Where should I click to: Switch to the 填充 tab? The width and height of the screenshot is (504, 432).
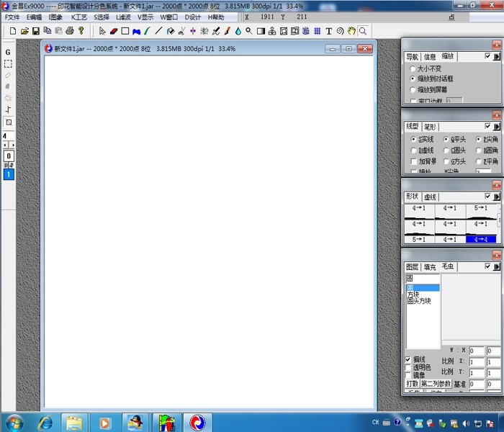pyautogui.click(x=430, y=267)
